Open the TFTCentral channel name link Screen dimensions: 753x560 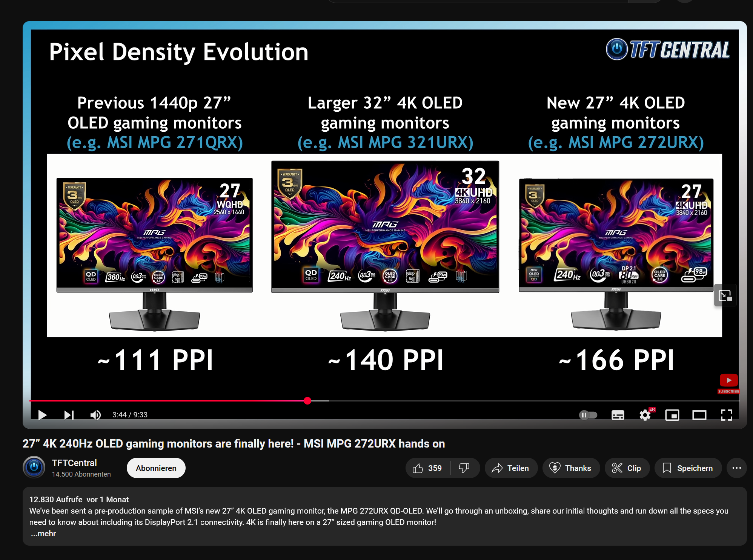pyautogui.click(x=74, y=463)
